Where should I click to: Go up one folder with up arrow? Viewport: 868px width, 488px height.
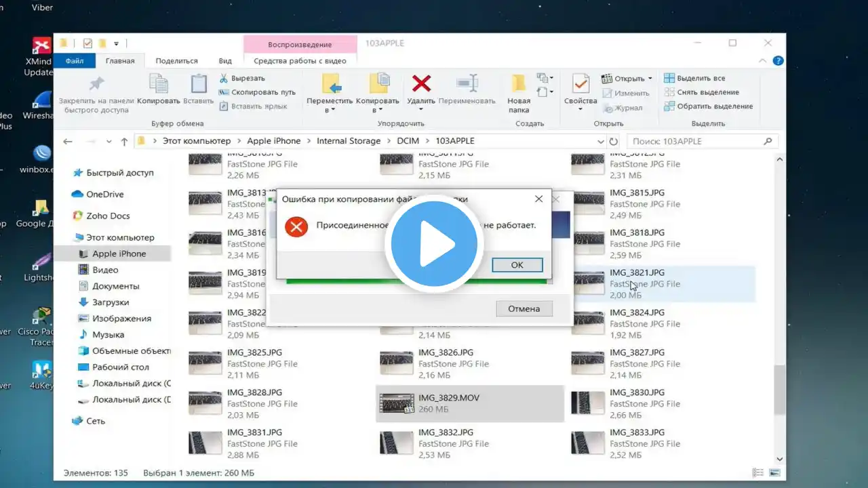click(124, 142)
